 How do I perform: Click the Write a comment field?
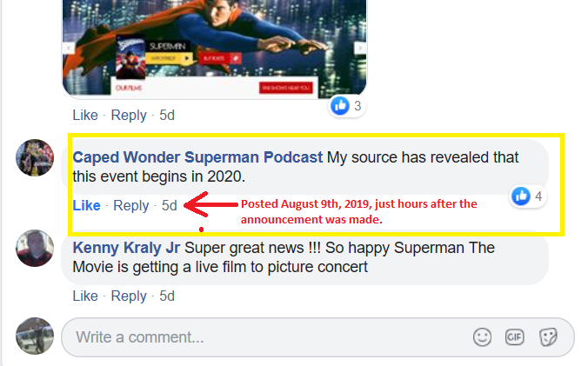[x=261, y=336]
